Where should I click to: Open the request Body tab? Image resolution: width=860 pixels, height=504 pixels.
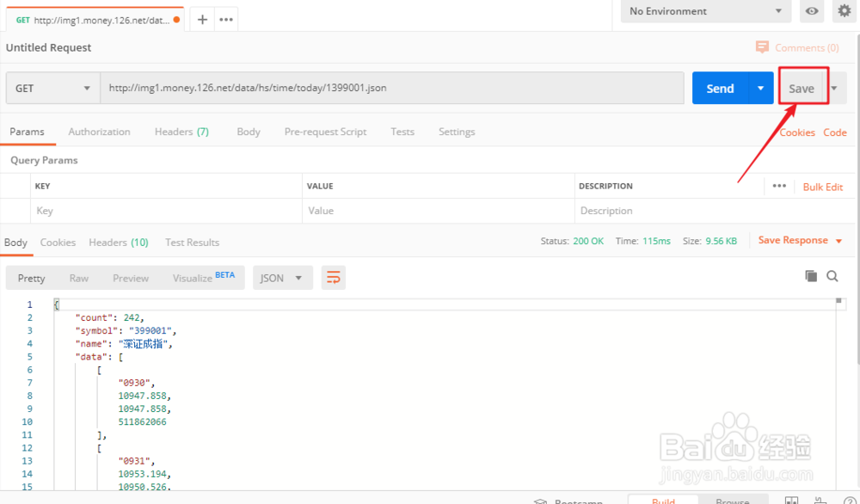249,132
